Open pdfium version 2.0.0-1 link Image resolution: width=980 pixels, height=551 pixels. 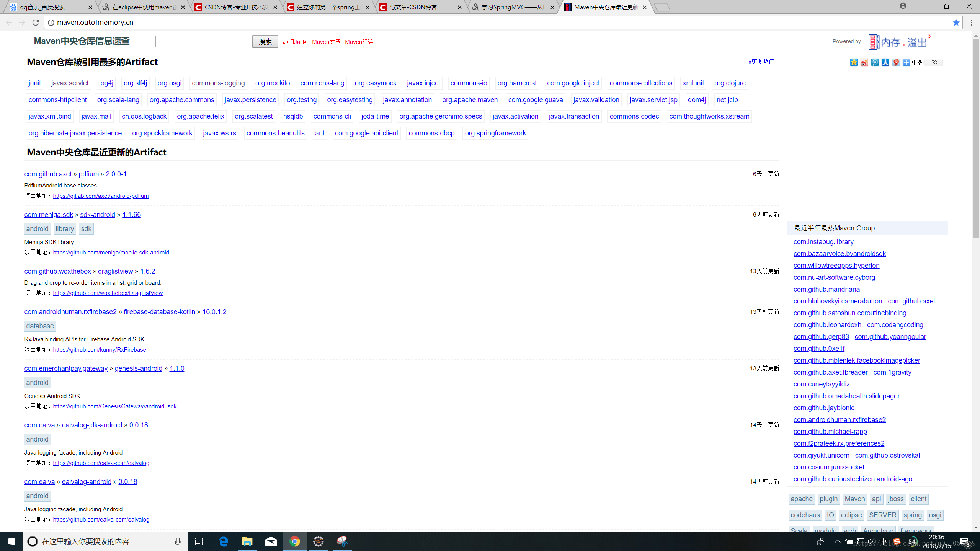[x=116, y=174]
